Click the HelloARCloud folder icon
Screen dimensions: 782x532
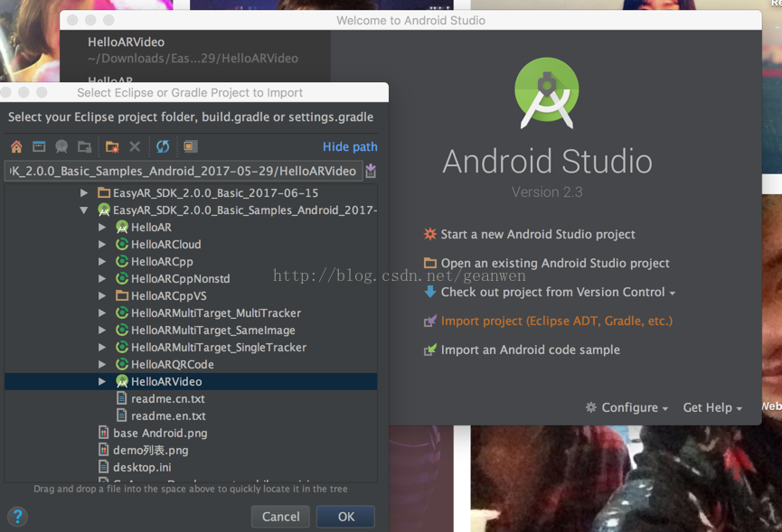122,244
